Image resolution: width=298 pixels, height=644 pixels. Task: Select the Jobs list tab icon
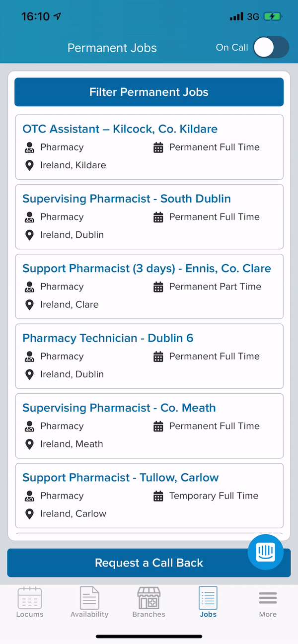(x=208, y=598)
